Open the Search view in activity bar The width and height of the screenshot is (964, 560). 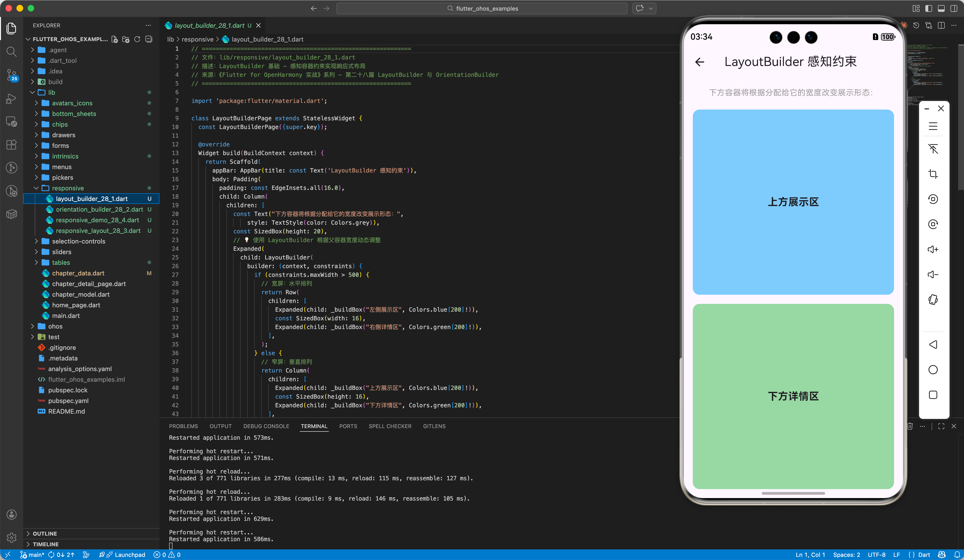pyautogui.click(x=12, y=51)
